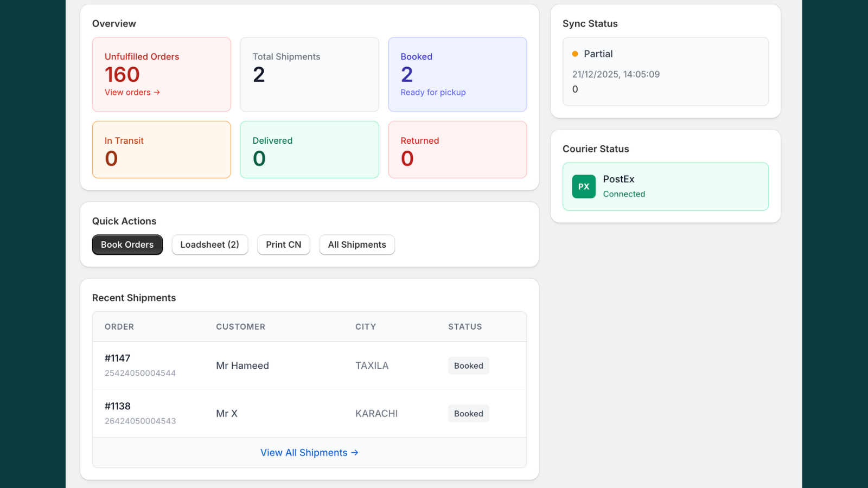Viewport: 868px width, 488px height.
Task: Click the Delivered progress card showing 0
Action: [x=309, y=150]
